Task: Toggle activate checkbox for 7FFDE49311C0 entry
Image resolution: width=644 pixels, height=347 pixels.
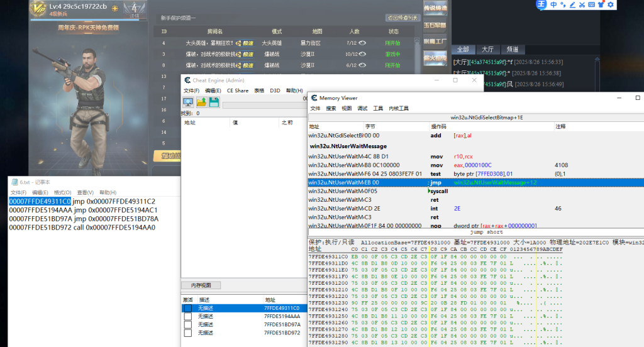Action: (x=187, y=308)
